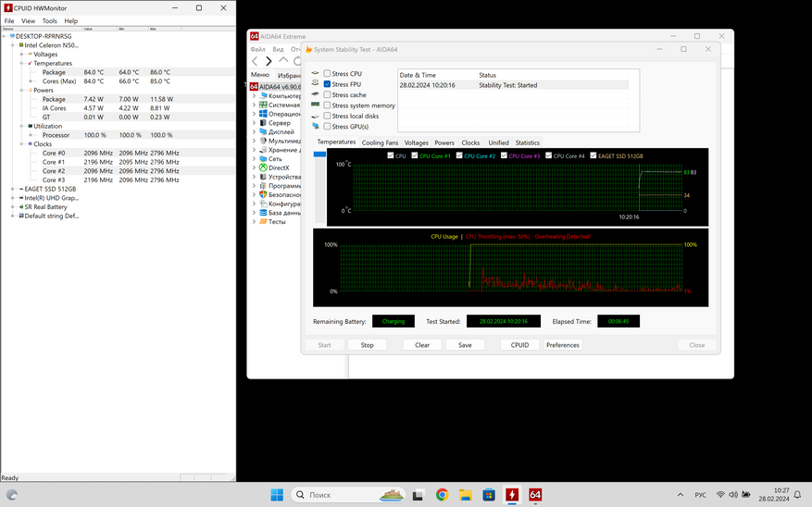
Task: Click the Preferences button
Action: pos(563,345)
